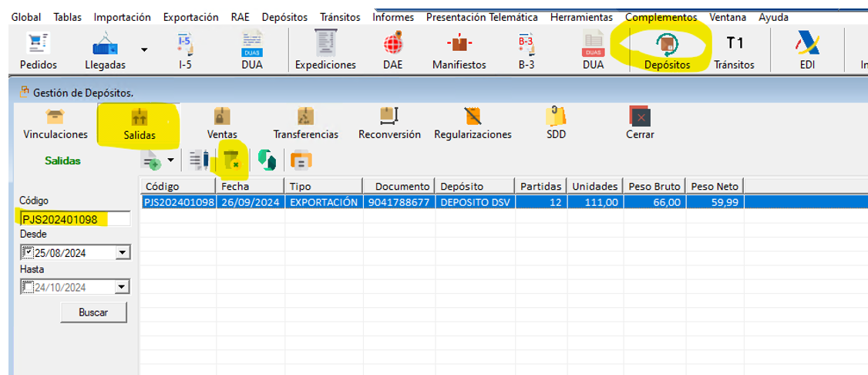The height and width of the screenshot is (375, 868).
Task: Open the Importación menu
Action: coord(122,17)
